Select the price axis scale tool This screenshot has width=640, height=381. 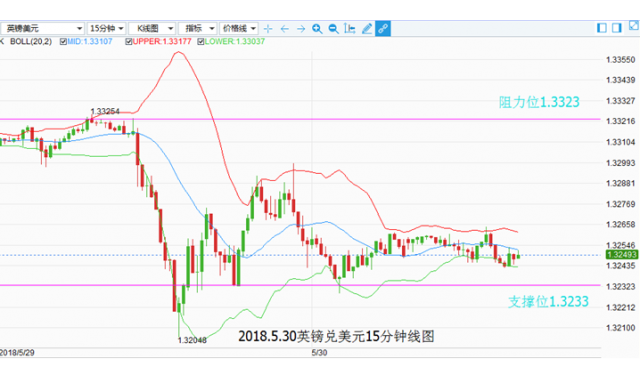[350, 28]
